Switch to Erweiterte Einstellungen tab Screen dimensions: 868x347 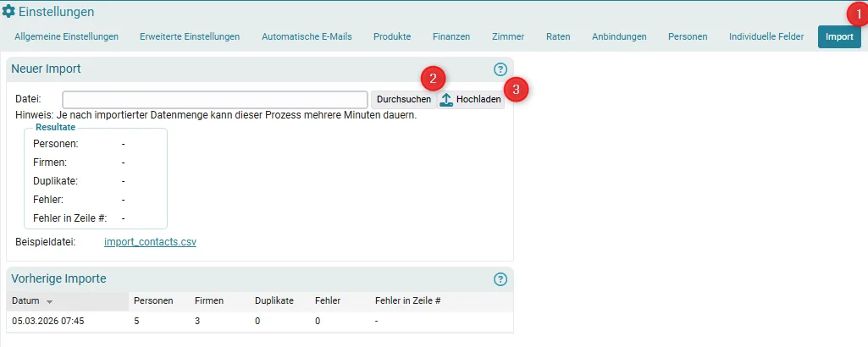coord(190,36)
